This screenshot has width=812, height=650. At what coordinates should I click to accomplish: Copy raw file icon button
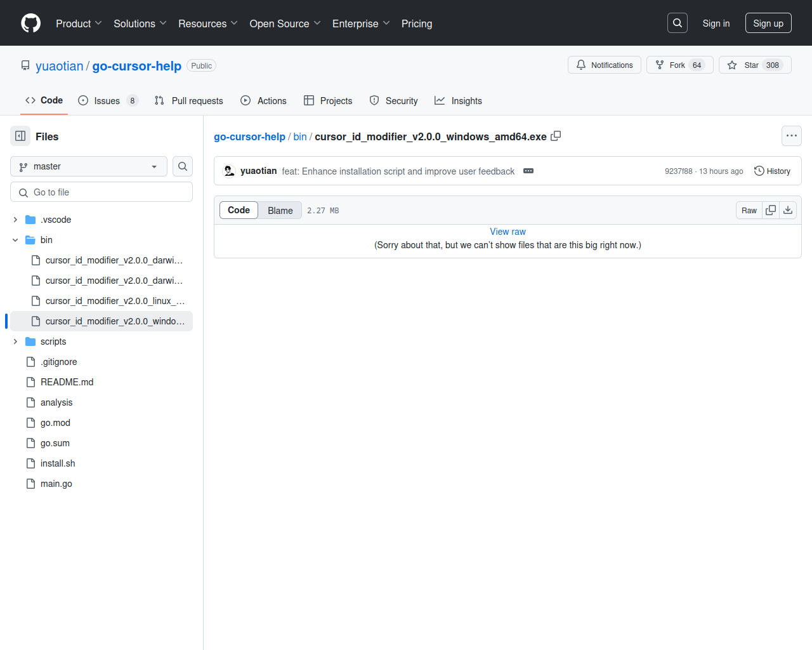[771, 210]
